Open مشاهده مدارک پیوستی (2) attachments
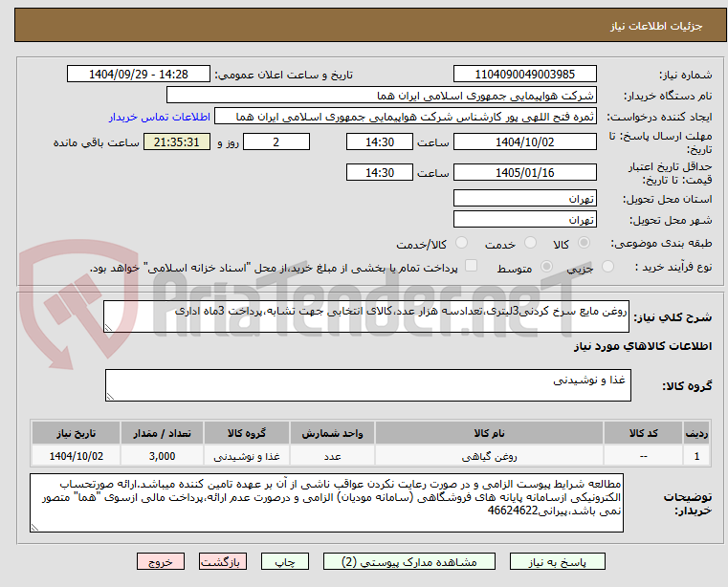The height and width of the screenshot is (587, 728). point(409,561)
